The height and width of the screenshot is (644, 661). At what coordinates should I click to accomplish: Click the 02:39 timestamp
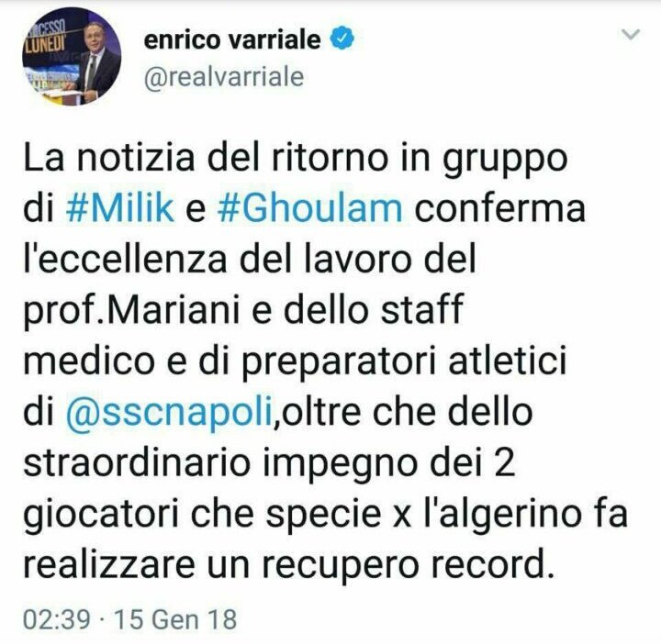(x=57, y=619)
